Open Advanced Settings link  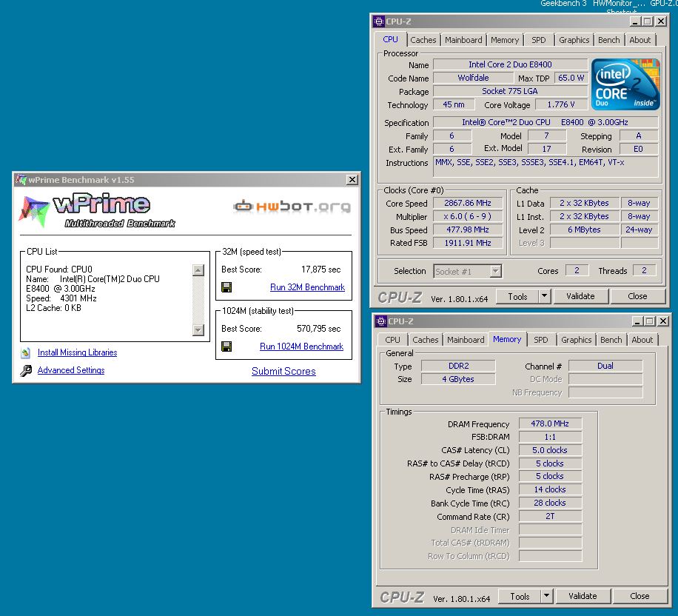[x=71, y=370]
